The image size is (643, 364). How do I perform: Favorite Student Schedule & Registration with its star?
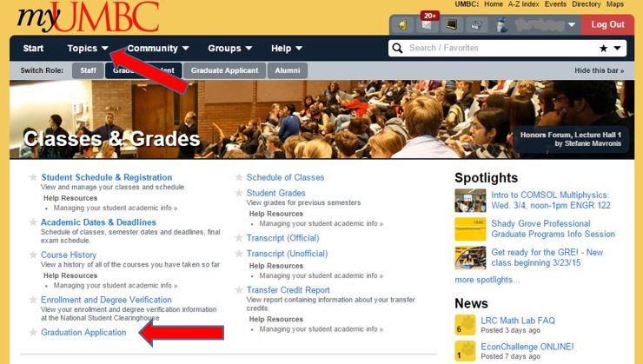(33, 177)
